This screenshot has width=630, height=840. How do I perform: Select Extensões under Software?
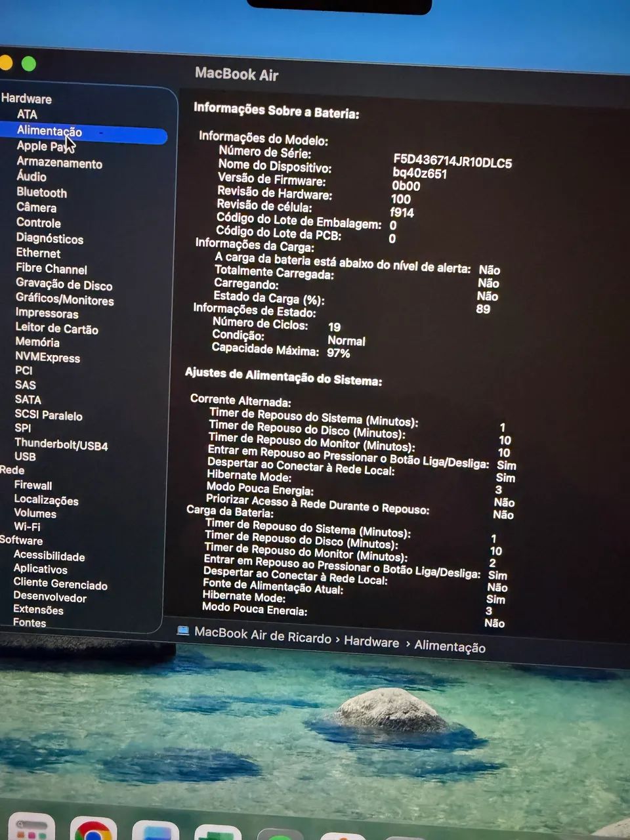pos(38,610)
